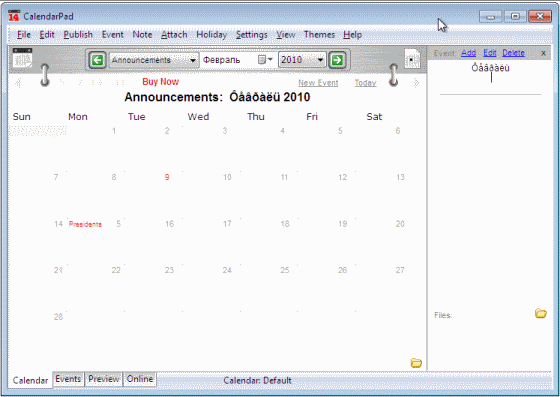This screenshot has height=397, width=560.
Task: Open the Holiday menu
Action: click(x=211, y=35)
